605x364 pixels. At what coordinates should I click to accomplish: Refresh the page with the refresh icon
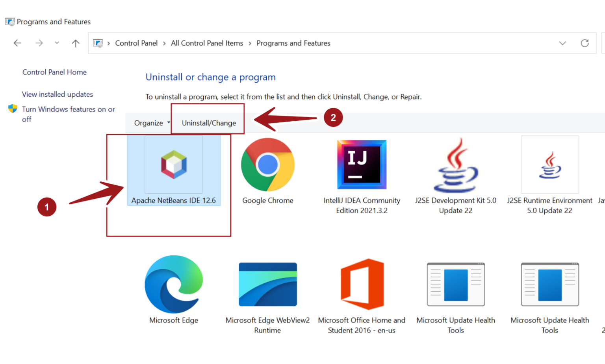coord(585,43)
